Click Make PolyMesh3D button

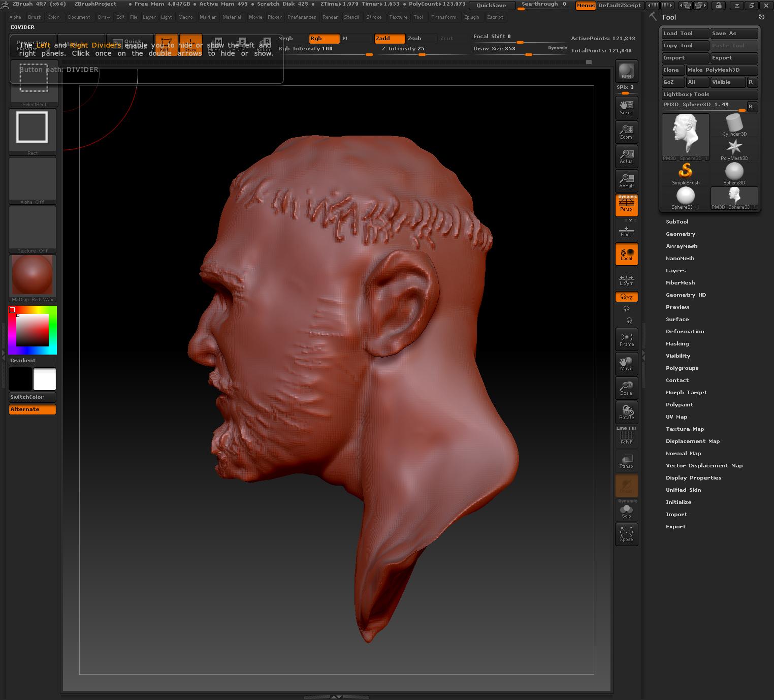[722, 70]
